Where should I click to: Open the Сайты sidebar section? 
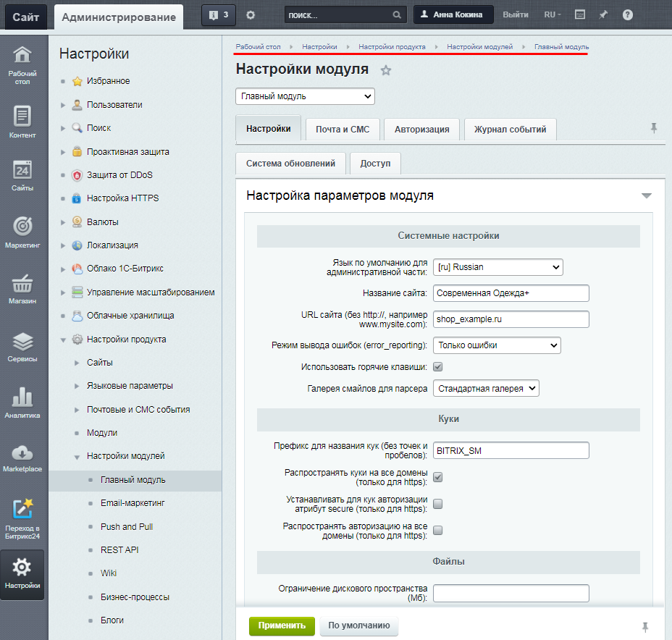(x=22, y=176)
